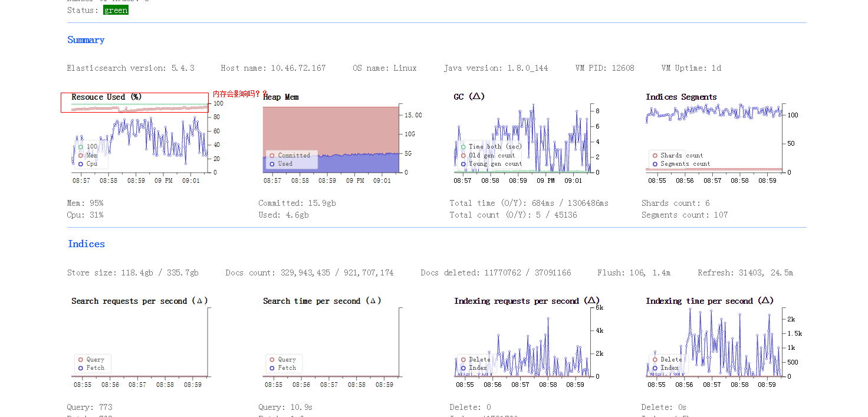Click the green status badge
This screenshot has width=868, height=417.
point(116,10)
